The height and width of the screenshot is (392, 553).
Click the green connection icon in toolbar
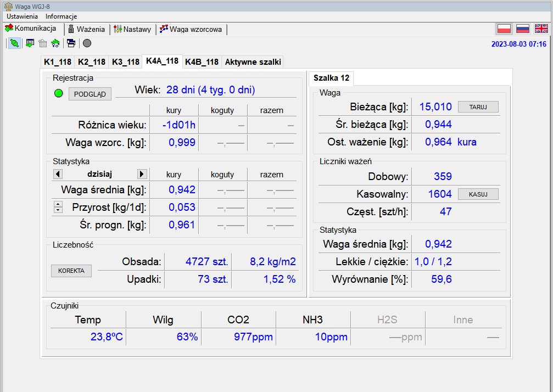pos(14,43)
